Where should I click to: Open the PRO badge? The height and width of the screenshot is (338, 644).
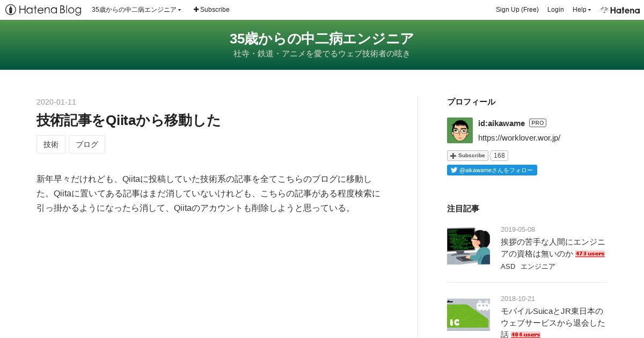tap(538, 123)
